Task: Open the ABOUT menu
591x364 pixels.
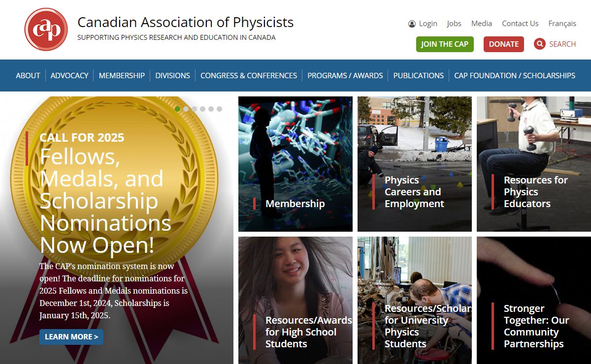Action: (28, 75)
